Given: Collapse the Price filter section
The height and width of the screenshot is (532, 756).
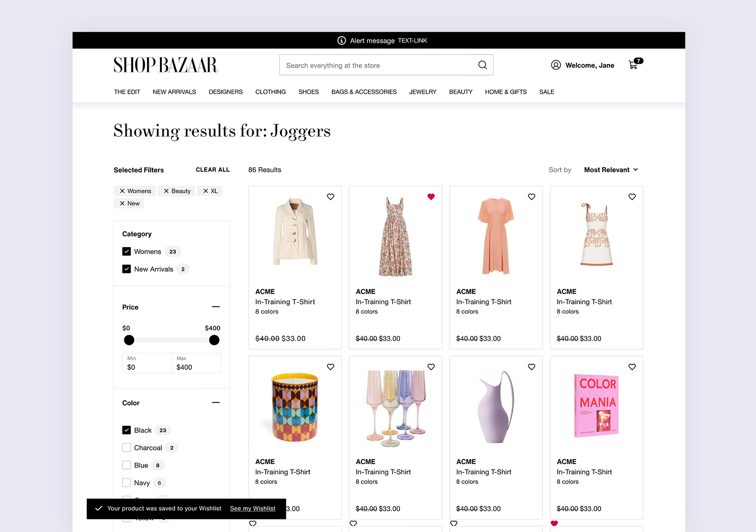Looking at the screenshot, I should (216, 307).
